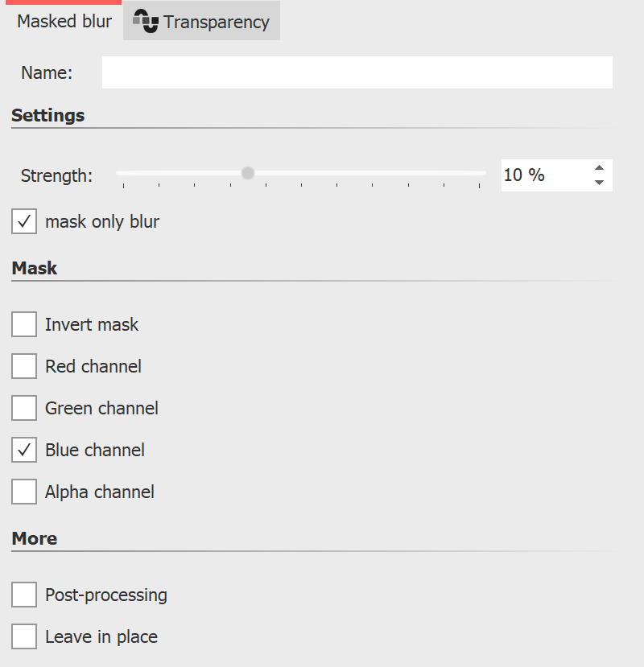Click the More section header
The height and width of the screenshot is (667, 644).
[35, 539]
